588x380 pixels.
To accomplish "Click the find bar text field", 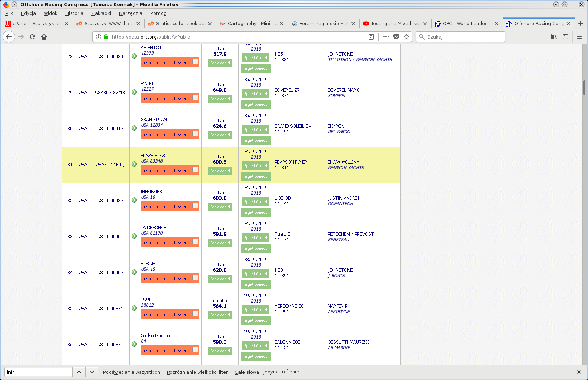I will pyautogui.click(x=38, y=372).
